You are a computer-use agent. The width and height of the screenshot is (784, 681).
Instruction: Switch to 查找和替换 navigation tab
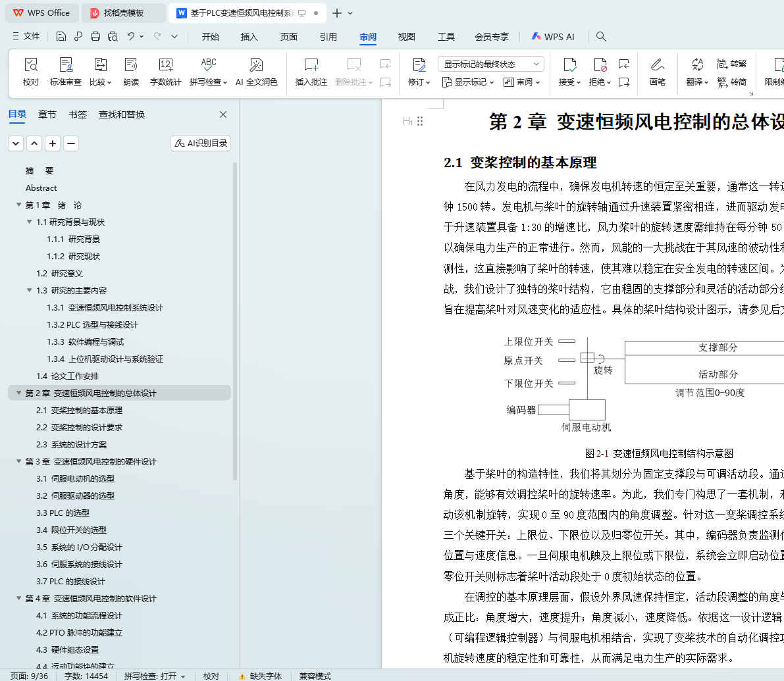[122, 114]
